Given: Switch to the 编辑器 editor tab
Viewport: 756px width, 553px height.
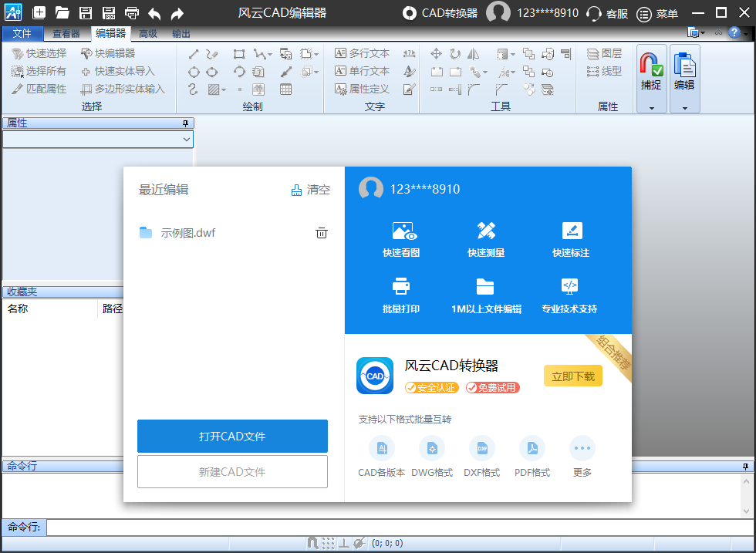Looking at the screenshot, I should pyautogui.click(x=111, y=33).
